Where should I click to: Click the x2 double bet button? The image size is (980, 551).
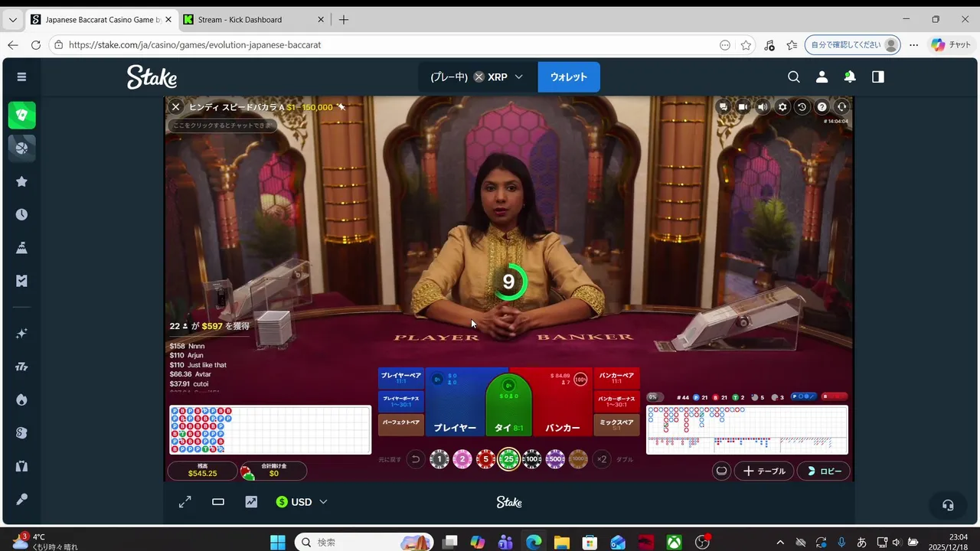pyautogui.click(x=603, y=459)
